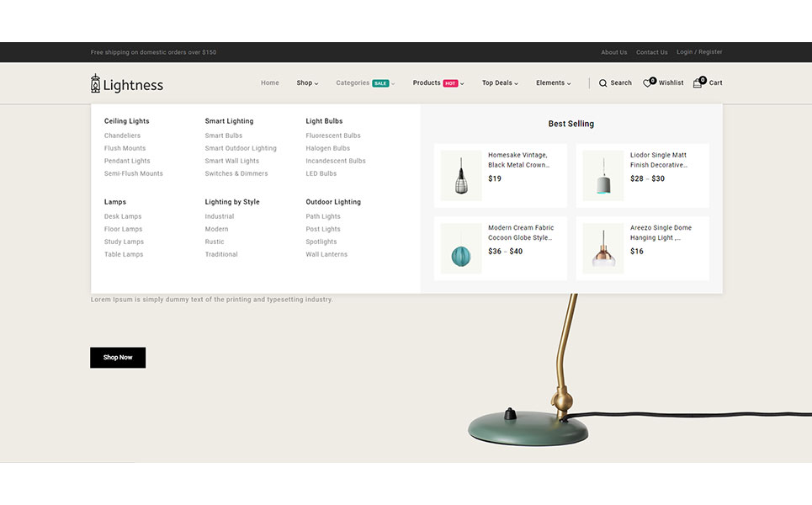Expand the Shop dropdown menu

tap(307, 83)
